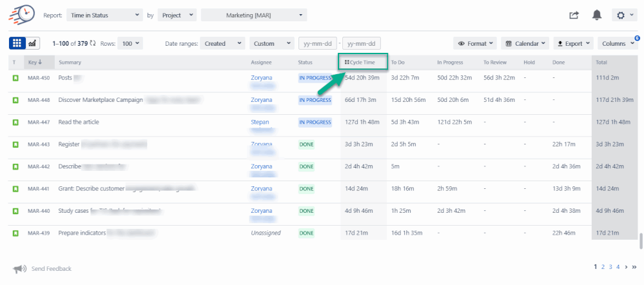Click the Assignee column header
This screenshot has height=285, width=644.
(x=261, y=63)
